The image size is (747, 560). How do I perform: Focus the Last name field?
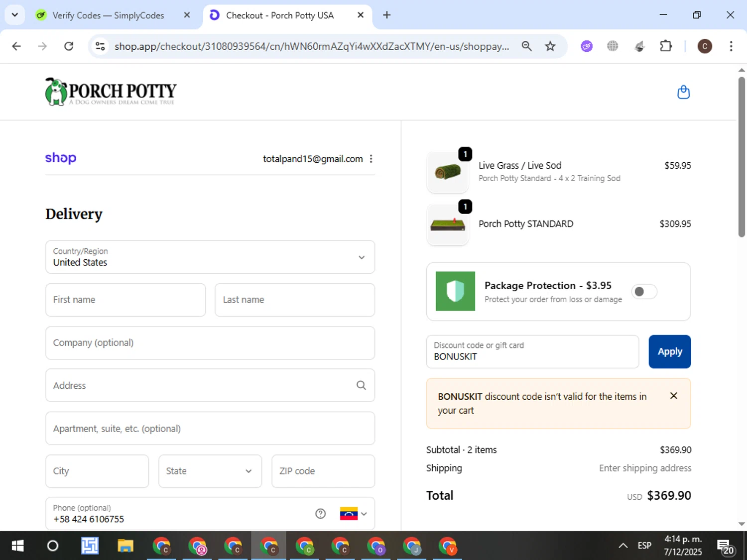295,300
